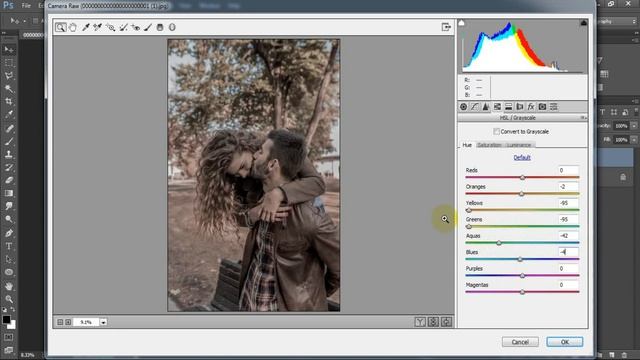Toggle highlight clipping warning in histogram
The width and height of the screenshot is (640, 360).
pyautogui.click(x=584, y=23)
